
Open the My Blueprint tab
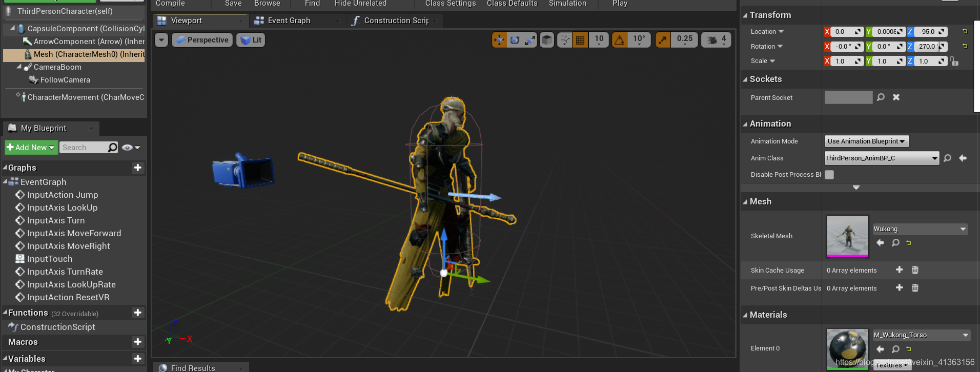point(50,128)
